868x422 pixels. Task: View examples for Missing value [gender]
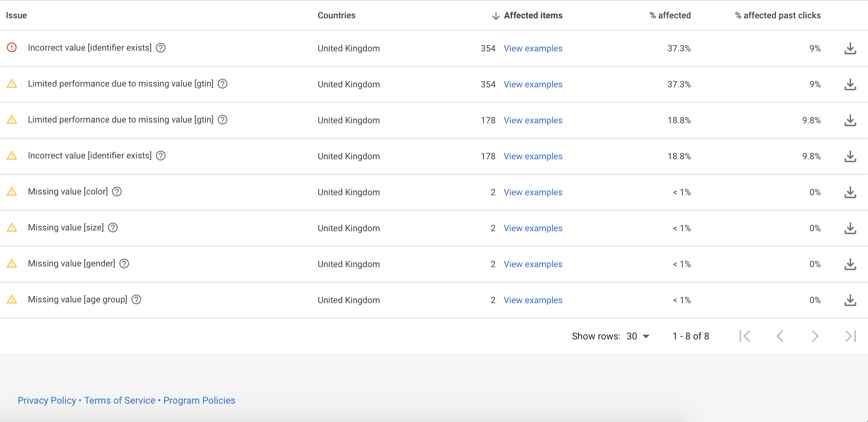click(533, 264)
